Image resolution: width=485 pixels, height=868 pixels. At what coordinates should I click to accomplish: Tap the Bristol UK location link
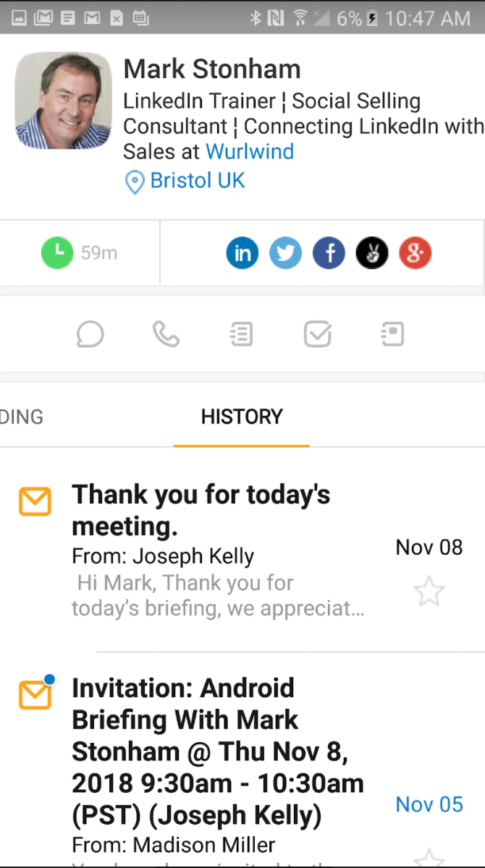[x=197, y=180]
